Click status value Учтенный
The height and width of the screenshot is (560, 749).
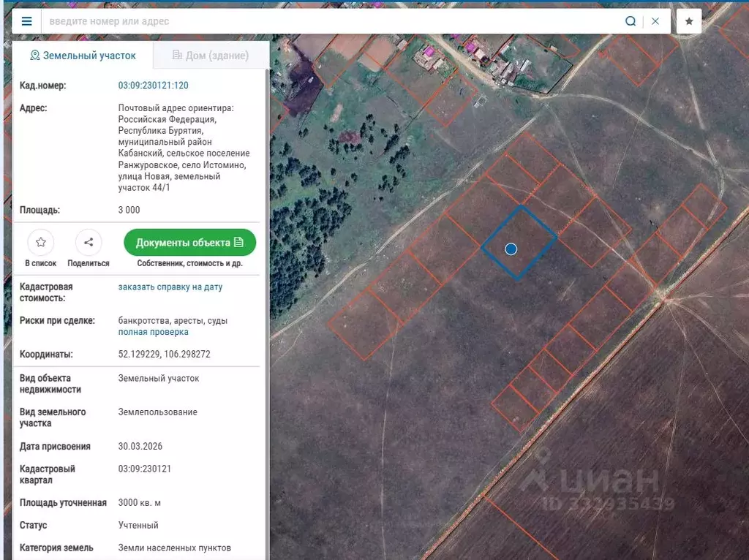click(x=138, y=525)
